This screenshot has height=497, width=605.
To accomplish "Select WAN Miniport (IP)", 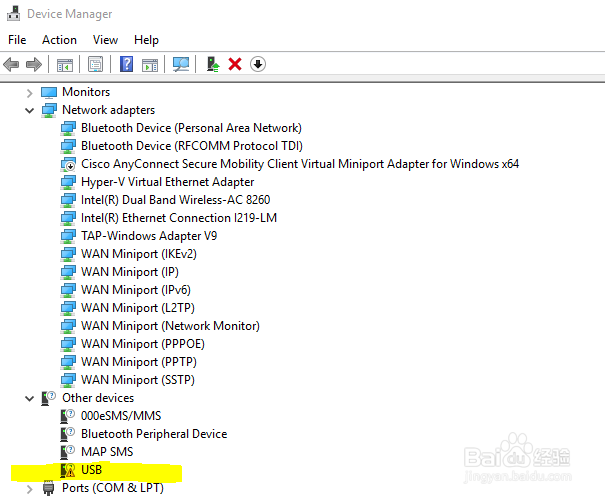I will pyautogui.click(x=130, y=272).
